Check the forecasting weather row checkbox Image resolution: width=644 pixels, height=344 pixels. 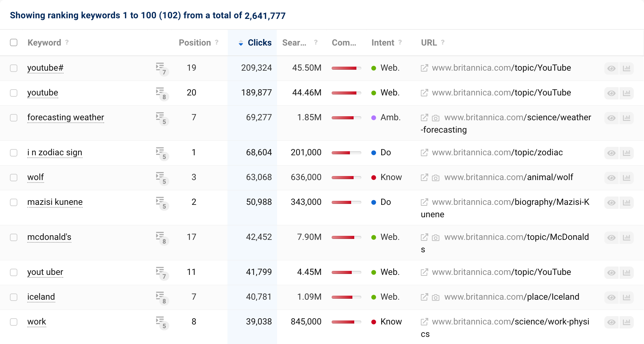[14, 117]
